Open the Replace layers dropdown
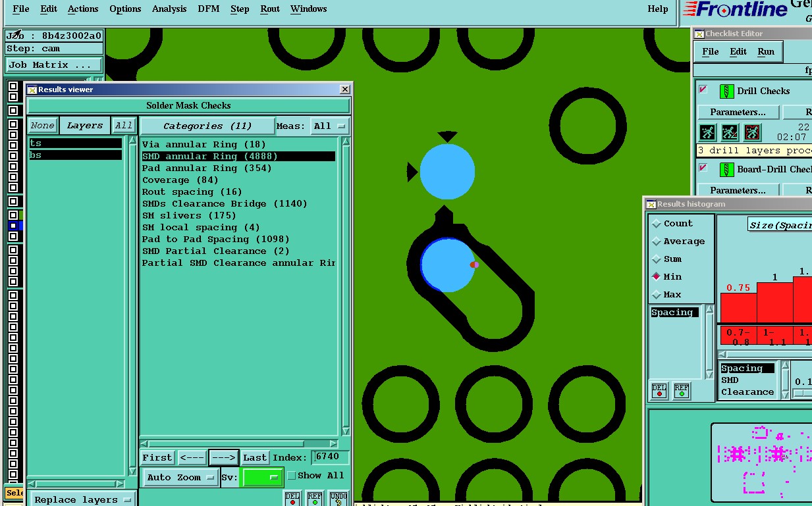Viewport: 812px width, 506px height. pos(83,499)
